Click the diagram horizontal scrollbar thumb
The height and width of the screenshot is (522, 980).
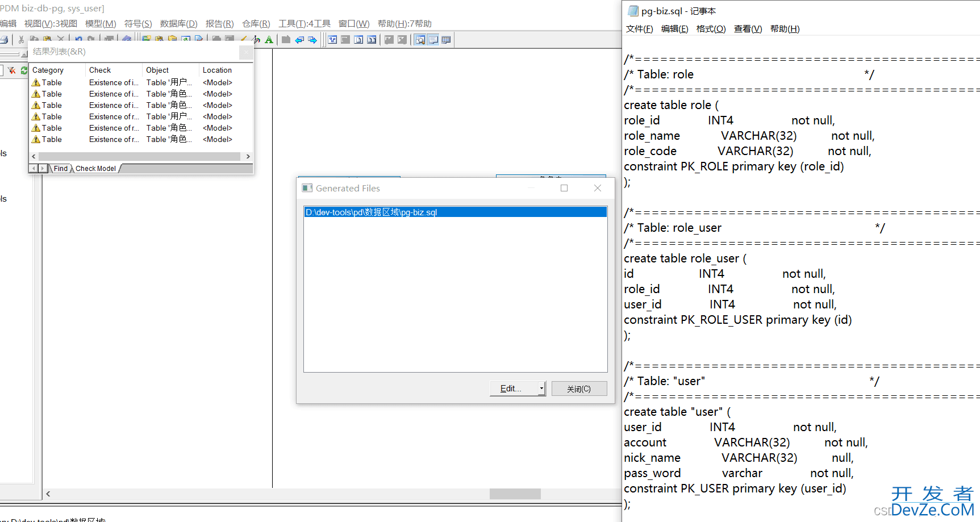[515, 494]
